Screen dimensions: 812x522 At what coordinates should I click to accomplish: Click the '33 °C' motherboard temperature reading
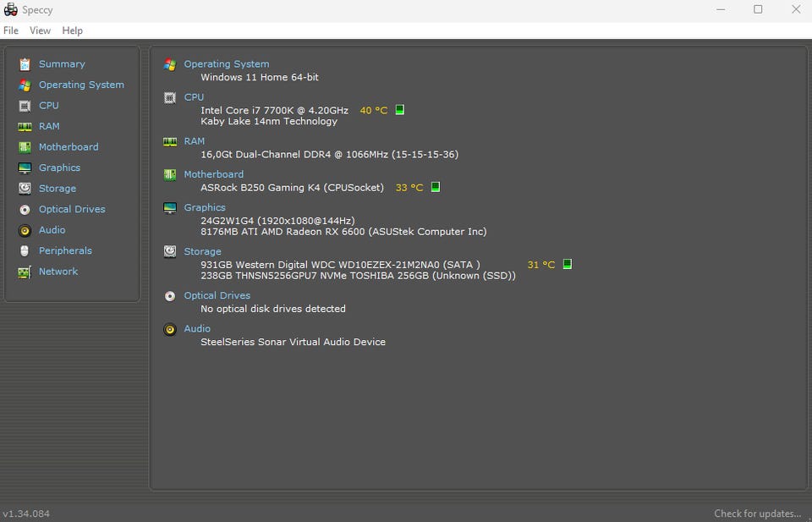(409, 188)
